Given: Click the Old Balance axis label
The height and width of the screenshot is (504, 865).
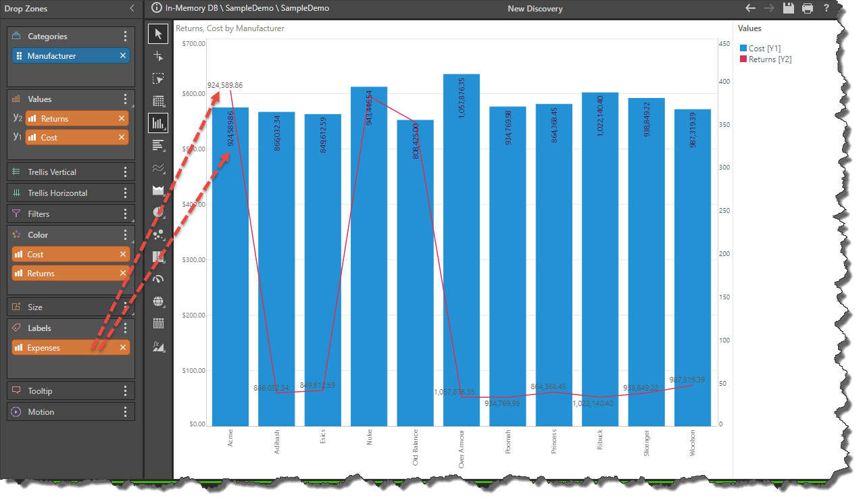Looking at the screenshot, I should tap(415, 447).
